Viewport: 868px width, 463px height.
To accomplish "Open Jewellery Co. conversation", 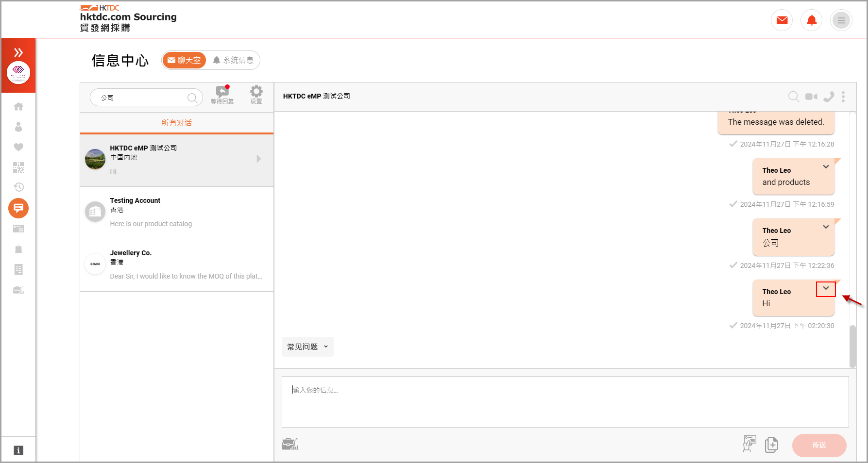I will 177,265.
